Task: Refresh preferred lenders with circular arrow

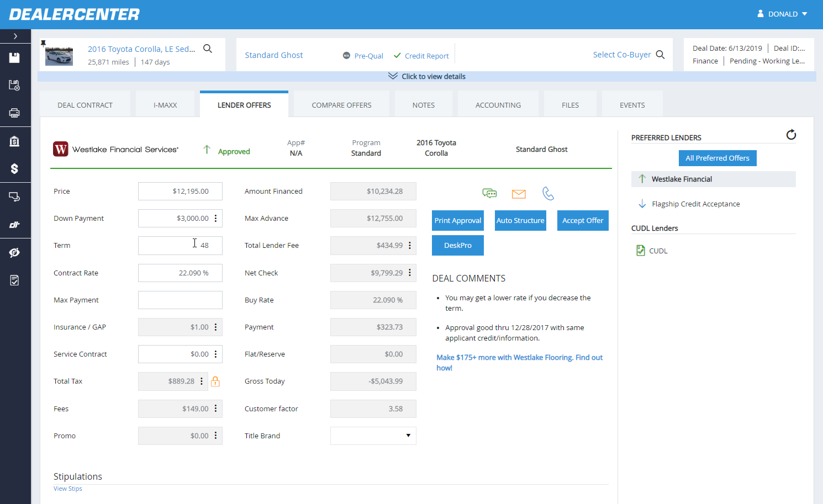Action: (x=791, y=135)
